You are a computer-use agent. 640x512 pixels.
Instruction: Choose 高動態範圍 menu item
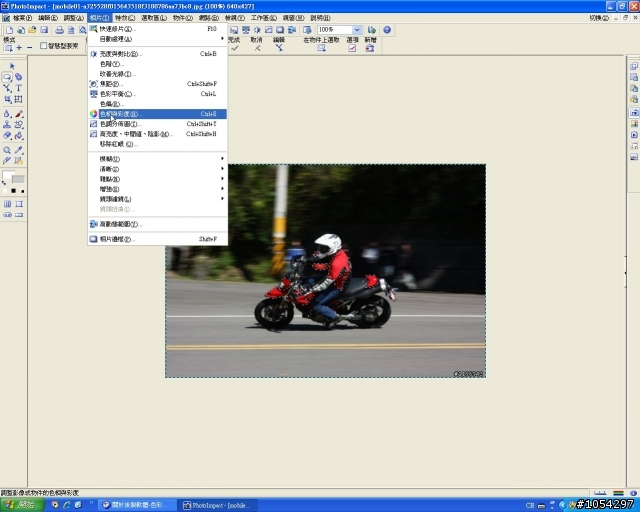pos(158,224)
